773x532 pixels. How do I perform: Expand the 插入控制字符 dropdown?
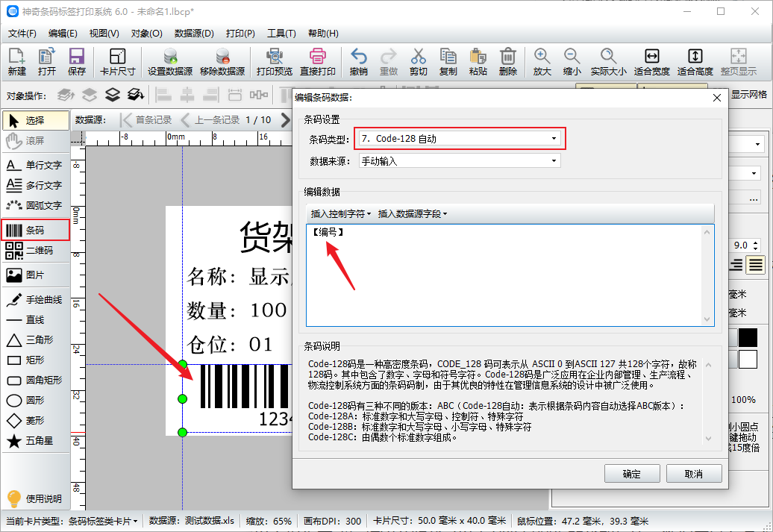pyautogui.click(x=340, y=214)
